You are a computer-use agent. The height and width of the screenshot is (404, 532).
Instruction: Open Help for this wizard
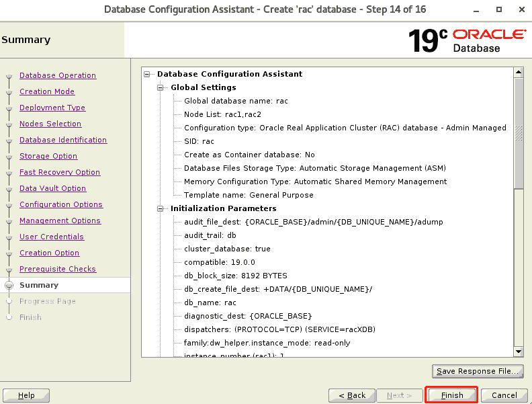click(x=26, y=395)
